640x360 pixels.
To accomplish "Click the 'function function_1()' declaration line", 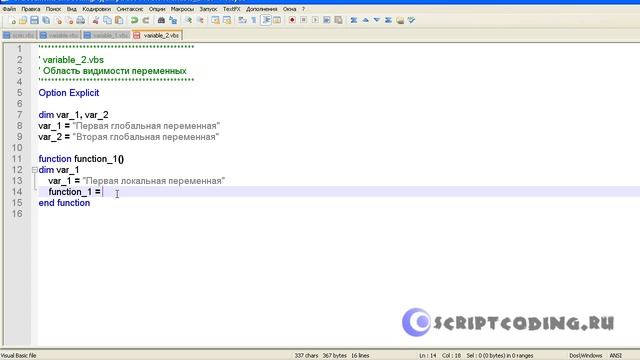I will [81, 159].
